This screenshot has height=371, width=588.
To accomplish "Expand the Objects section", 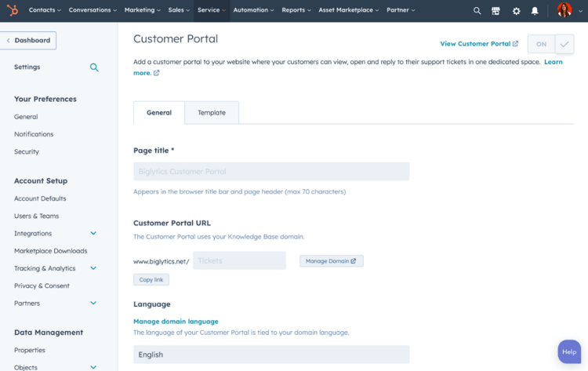I will pyautogui.click(x=93, y=367).
